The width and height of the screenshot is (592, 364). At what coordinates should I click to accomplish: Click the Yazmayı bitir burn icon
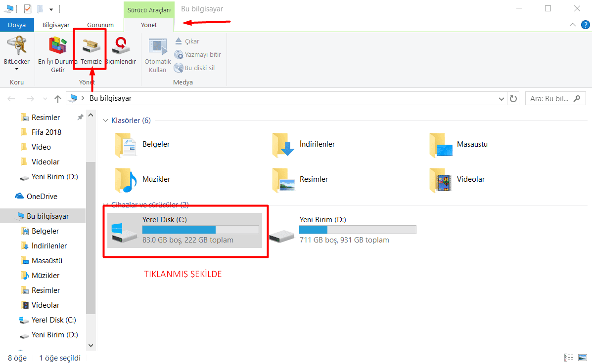(x=179, y=55)
